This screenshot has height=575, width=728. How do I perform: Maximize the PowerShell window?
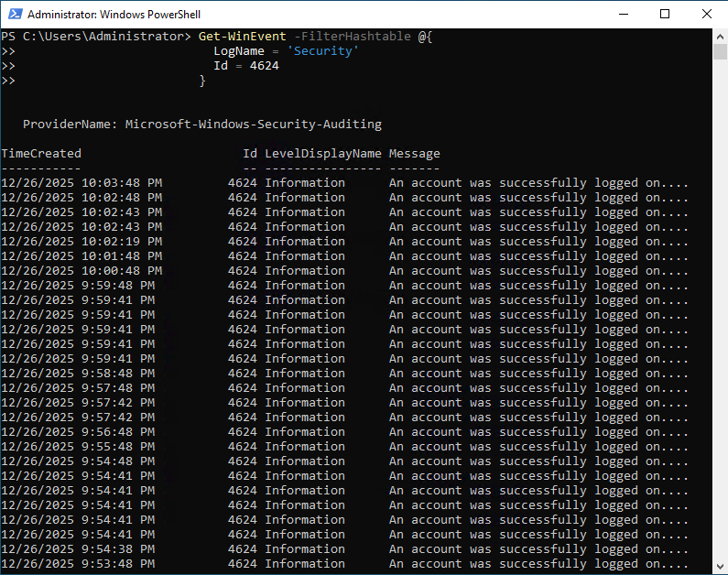pyautogui.click(x=665, y=14)
